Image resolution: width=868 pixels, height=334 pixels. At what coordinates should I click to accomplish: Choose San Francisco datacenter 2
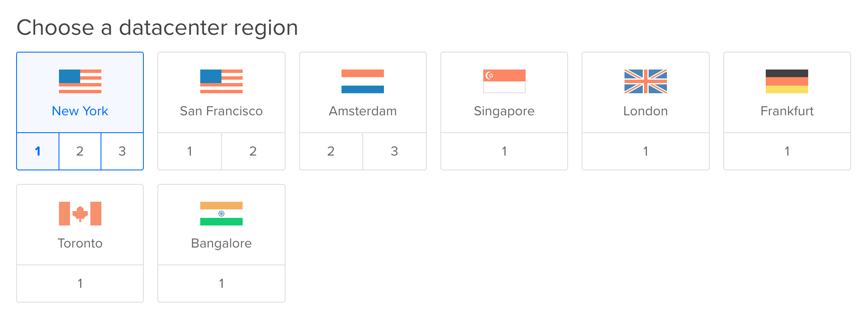pyautogui.click(x=253, y=151)
